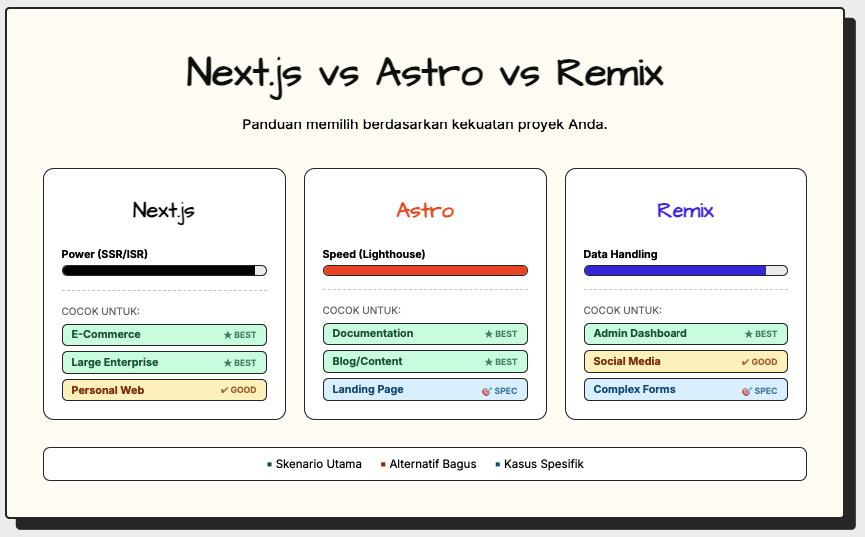Click the blue legend dot beside Kasus Spesifik
Image resolution: width=865 pixels, height=537 pixels.
(498, 464)
